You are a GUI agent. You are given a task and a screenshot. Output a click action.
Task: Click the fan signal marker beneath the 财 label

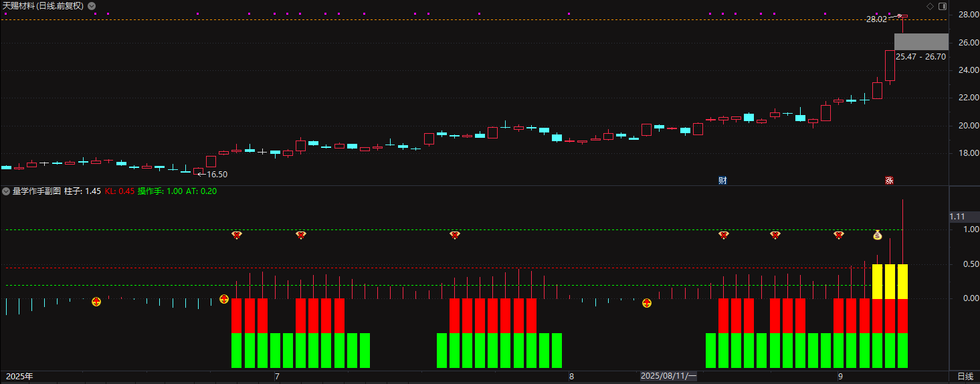pos(724,235)
